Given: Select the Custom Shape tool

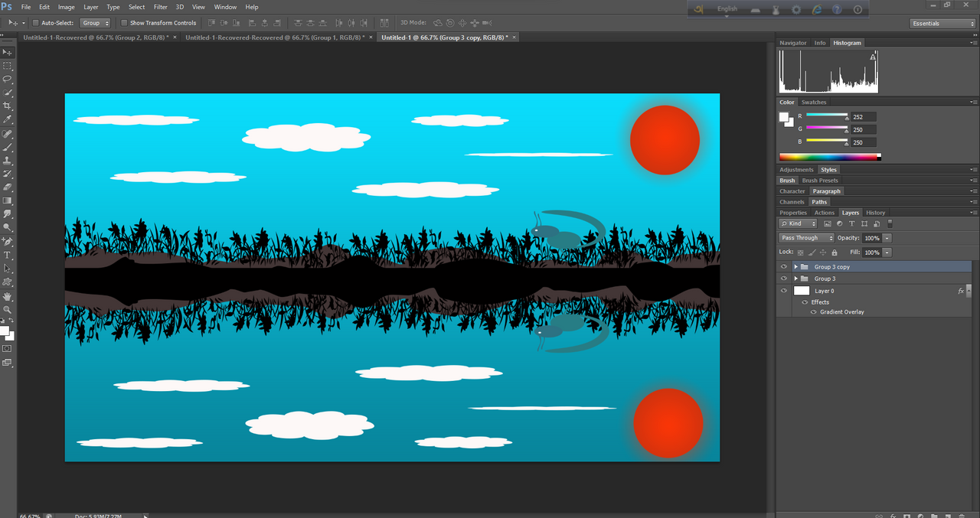Looking at the screenshot, I should click(8, 282).
